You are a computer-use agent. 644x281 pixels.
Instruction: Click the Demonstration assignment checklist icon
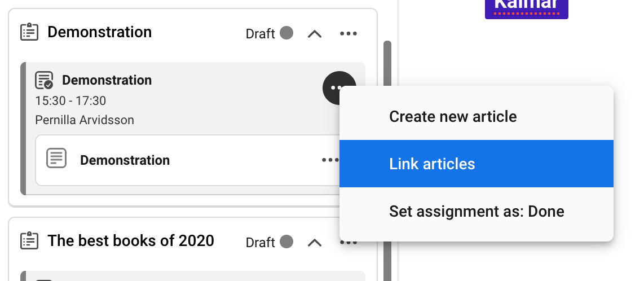tap(44, 80)
